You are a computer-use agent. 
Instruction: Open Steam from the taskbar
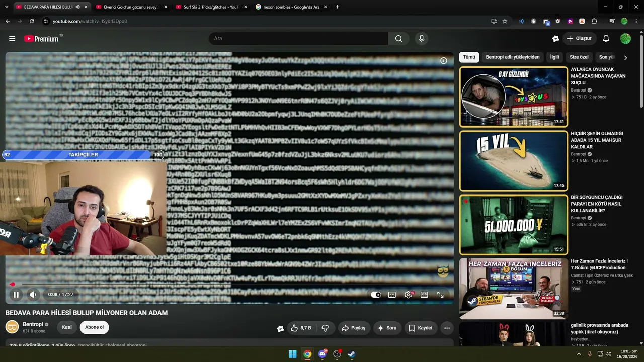[x=352, y=354]
